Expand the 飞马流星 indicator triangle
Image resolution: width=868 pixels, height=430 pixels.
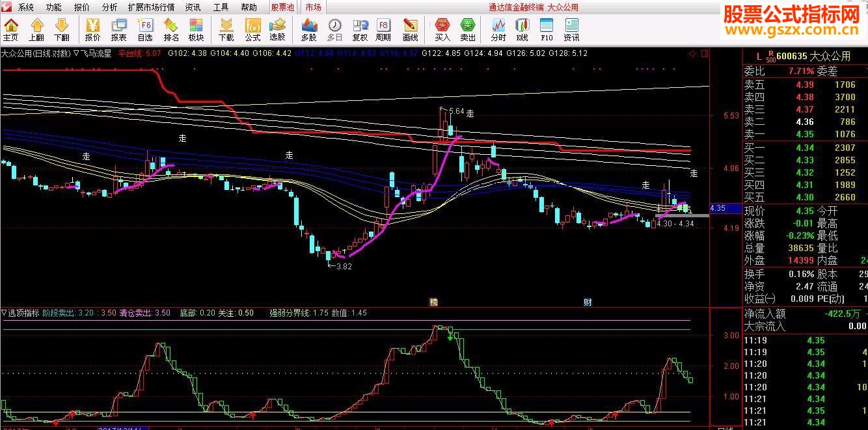[77, 53]
